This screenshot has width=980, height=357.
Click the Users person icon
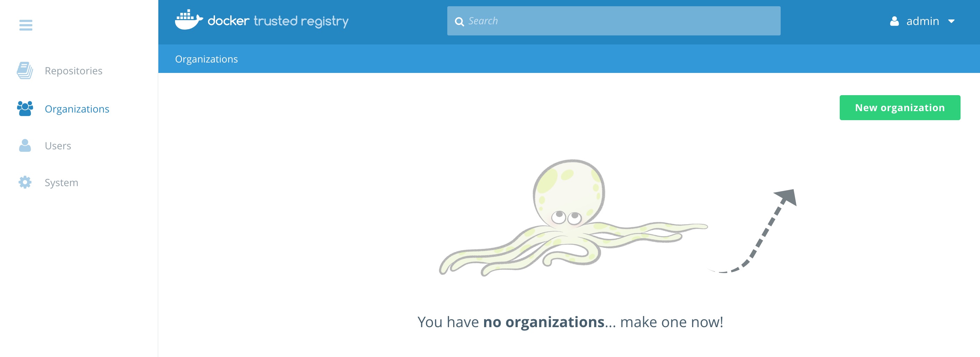pyautogui.click(x=25, y=146)
